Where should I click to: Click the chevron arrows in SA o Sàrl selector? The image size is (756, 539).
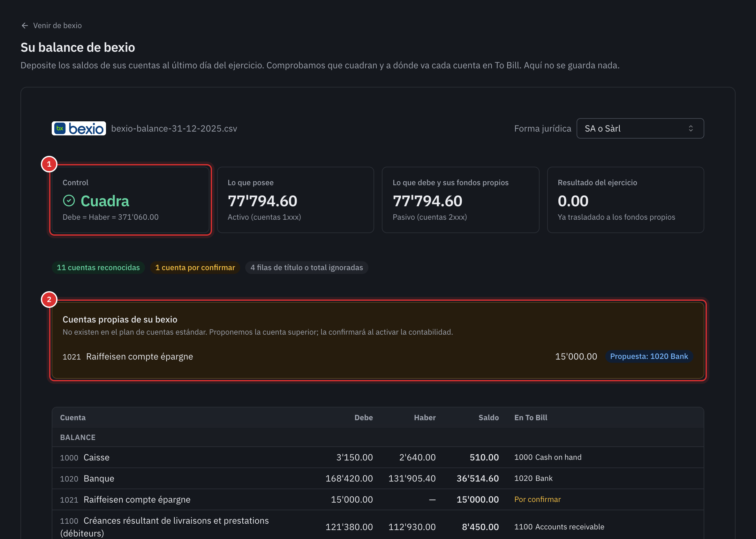coord(691,128)
